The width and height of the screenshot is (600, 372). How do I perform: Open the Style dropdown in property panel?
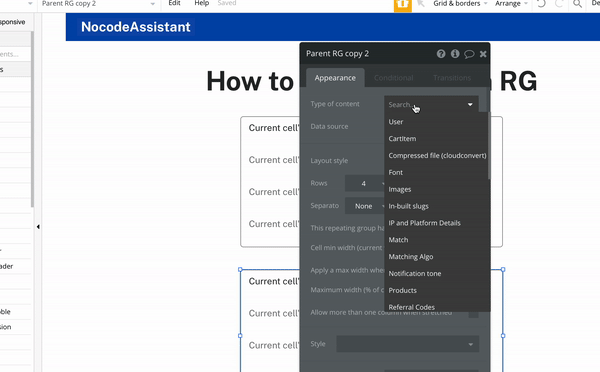408,344
